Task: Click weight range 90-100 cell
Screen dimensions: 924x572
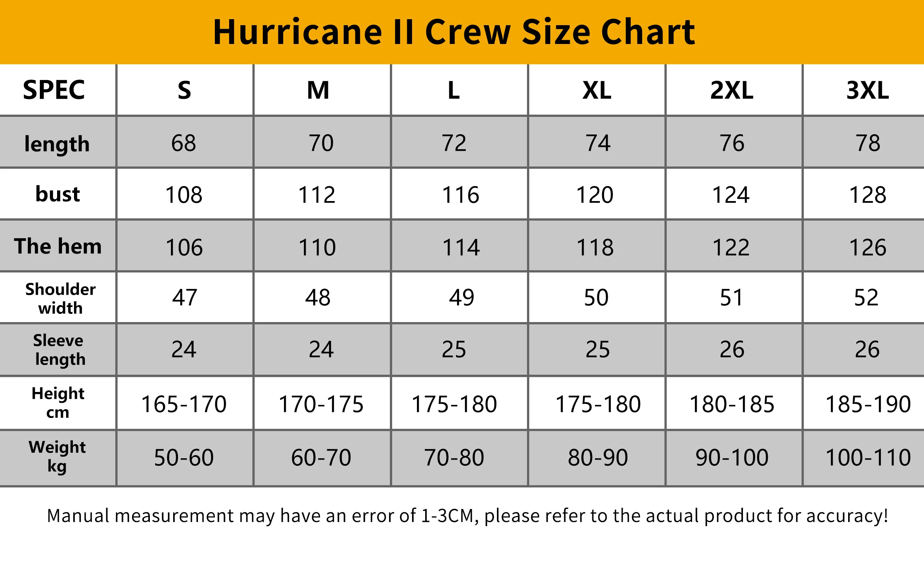Action: tap(732, 457)
